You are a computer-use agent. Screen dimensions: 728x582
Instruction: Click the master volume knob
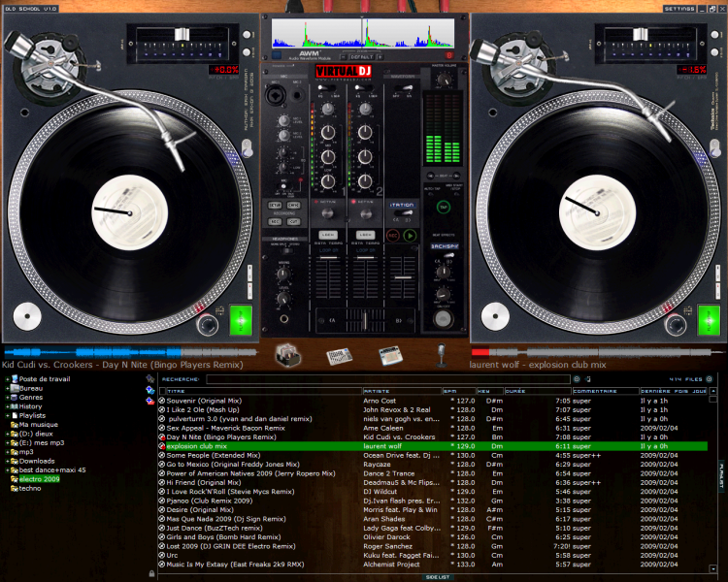point(445,80)
